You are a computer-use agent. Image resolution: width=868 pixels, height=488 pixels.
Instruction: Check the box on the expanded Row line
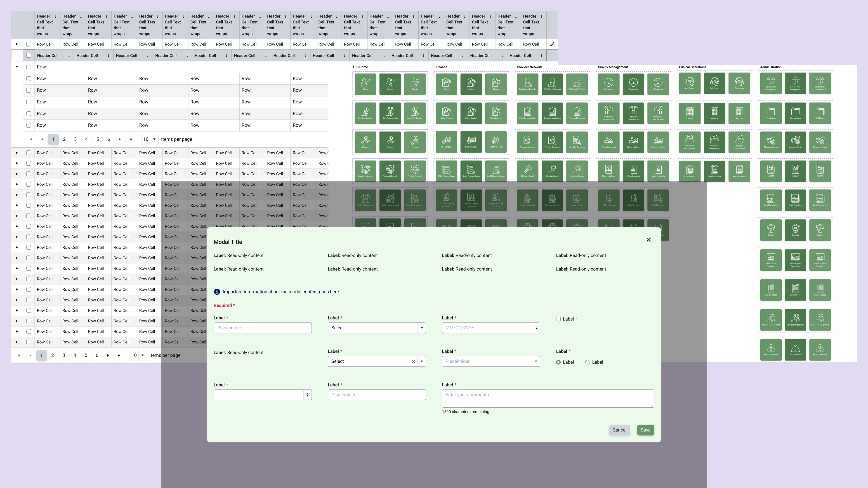pyautogui.click(x=29, y=67)
